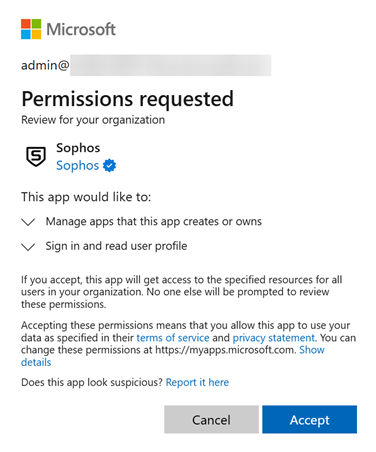The image size is (376, 452).
Task: Click the Sophos shield app icon
Action: coord(36,156)
